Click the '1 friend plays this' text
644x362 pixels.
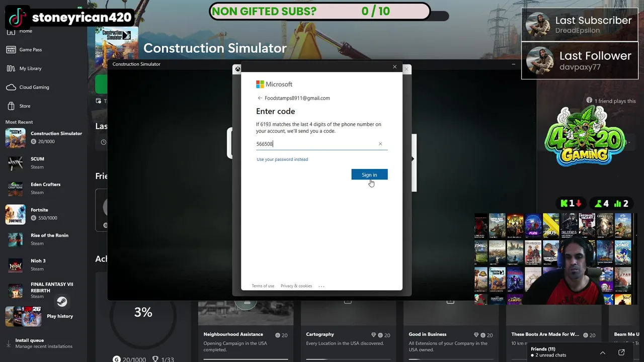(615, 101)
